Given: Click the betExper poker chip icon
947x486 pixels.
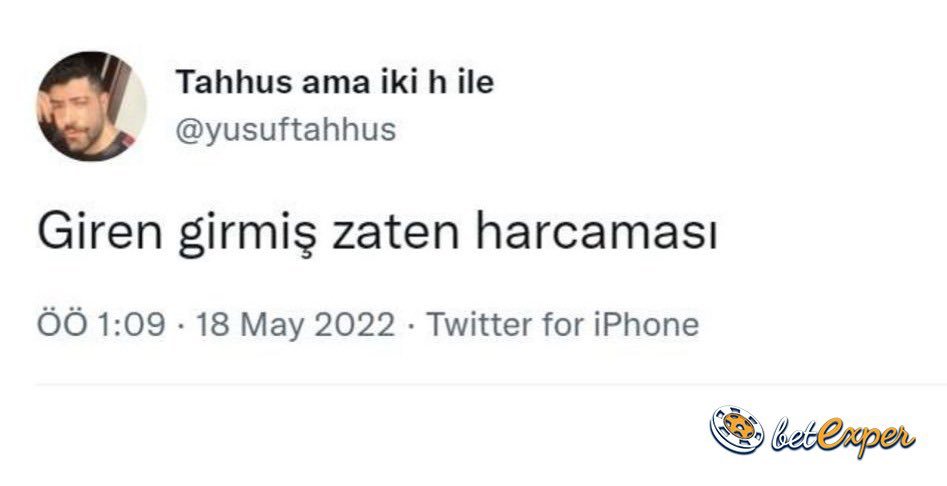Looking at the screenshot, I should click(x=736, y=430).
